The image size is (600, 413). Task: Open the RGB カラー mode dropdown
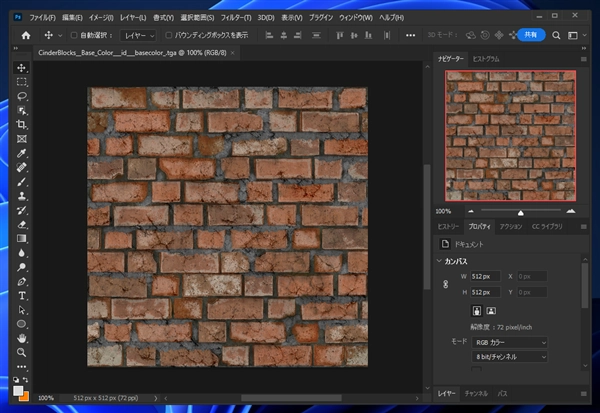[510, 342]
